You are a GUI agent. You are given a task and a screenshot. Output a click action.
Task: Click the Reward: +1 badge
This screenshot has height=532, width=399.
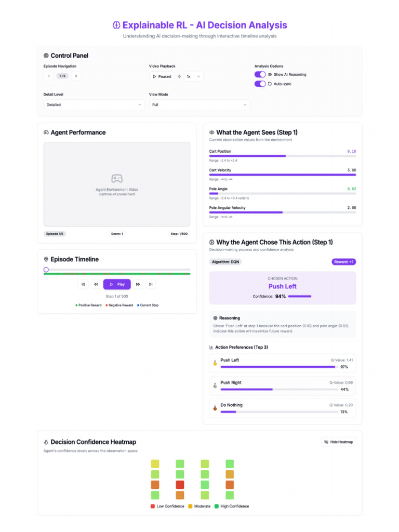(344, 262)
